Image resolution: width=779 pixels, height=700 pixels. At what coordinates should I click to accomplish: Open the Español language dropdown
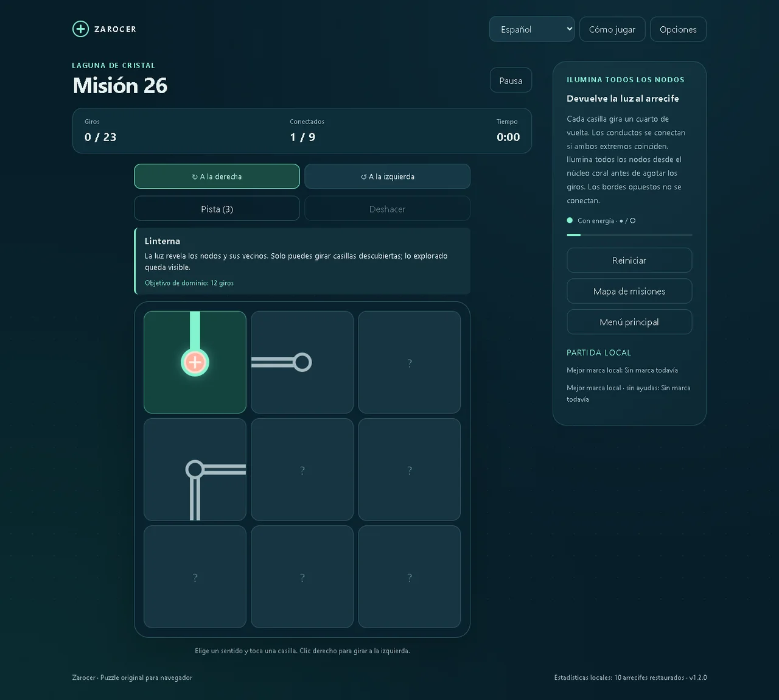(532, 29)
